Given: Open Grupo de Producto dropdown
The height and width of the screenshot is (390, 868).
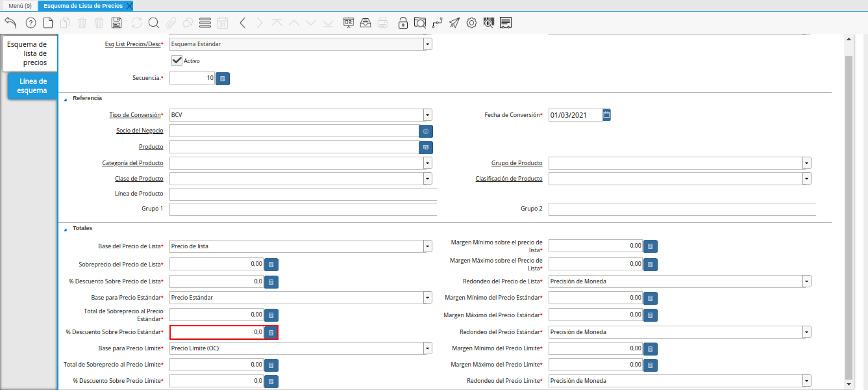Looking at the screenshot, I should 807,162.
